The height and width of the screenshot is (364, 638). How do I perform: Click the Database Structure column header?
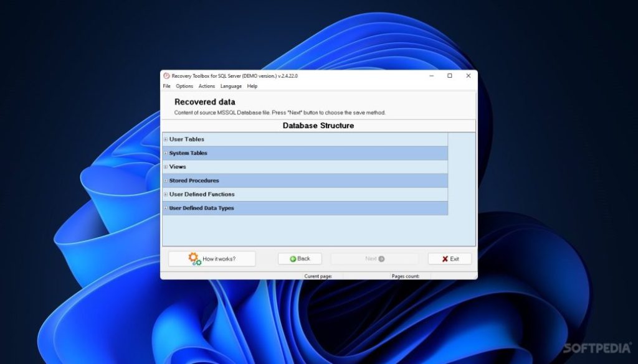pyautogui.click(x=318, y=126)
